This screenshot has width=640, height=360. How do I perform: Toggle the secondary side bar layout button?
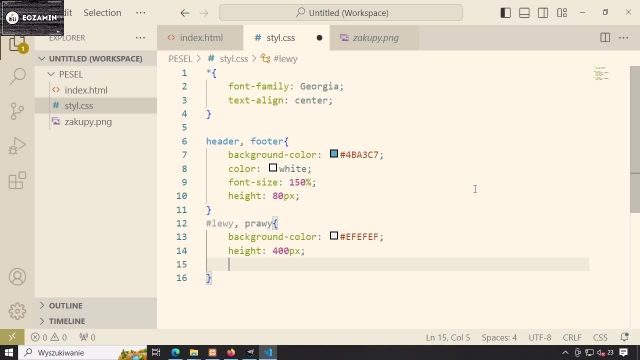(x=543, y=13)
